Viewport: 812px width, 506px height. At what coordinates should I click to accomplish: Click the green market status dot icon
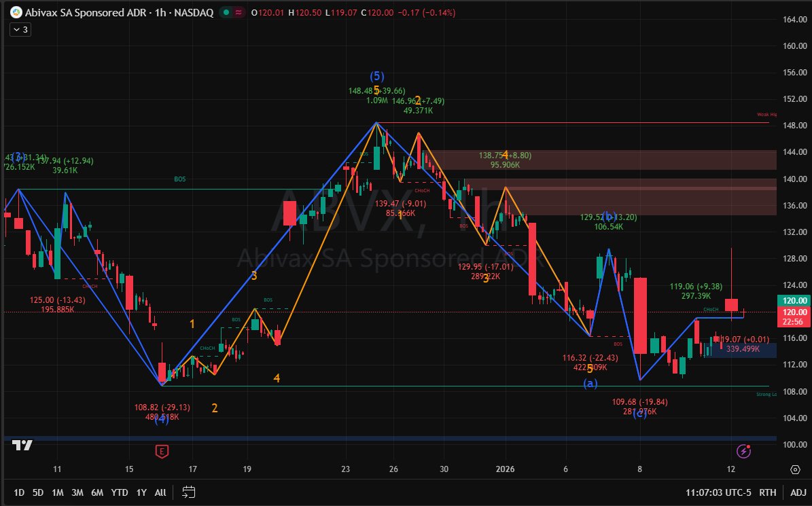point(226,12)
